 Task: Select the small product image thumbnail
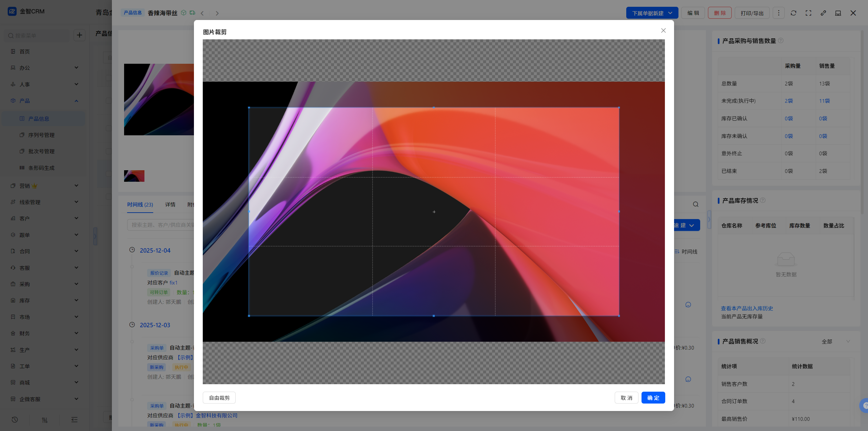point(134,176)
